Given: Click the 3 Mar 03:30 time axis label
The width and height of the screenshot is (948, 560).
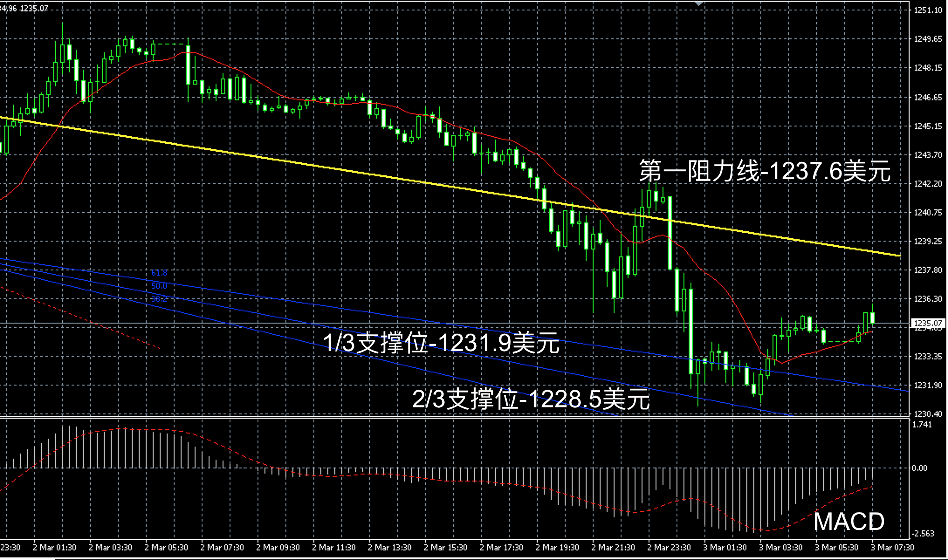Looking at the screenshot, I should (780, 547).
